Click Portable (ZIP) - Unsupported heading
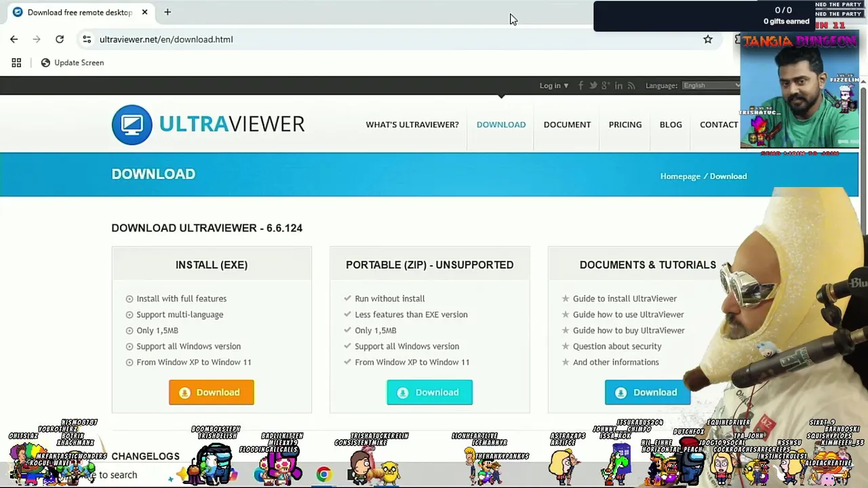This screenshot has height=488, width=868. coord(430,265)
